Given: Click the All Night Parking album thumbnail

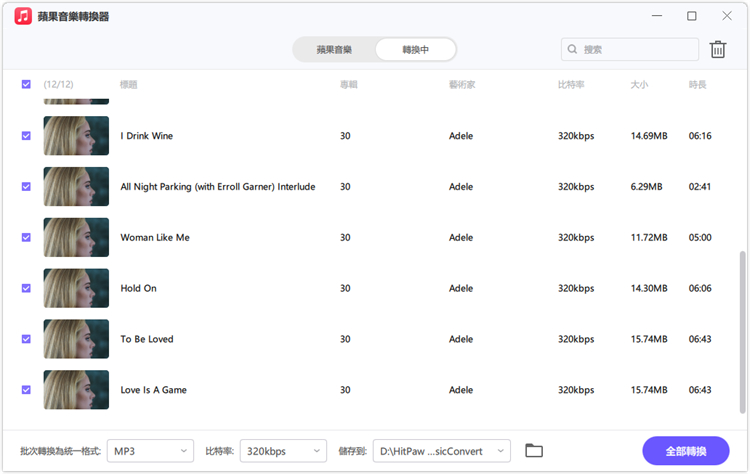Looking at the screenshot, I should [76, 187].
